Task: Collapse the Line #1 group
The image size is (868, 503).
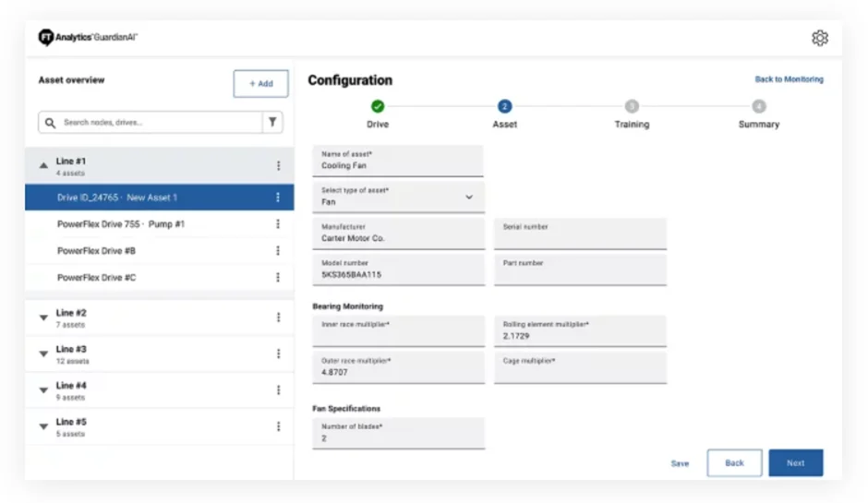Action: coord(43,166)
